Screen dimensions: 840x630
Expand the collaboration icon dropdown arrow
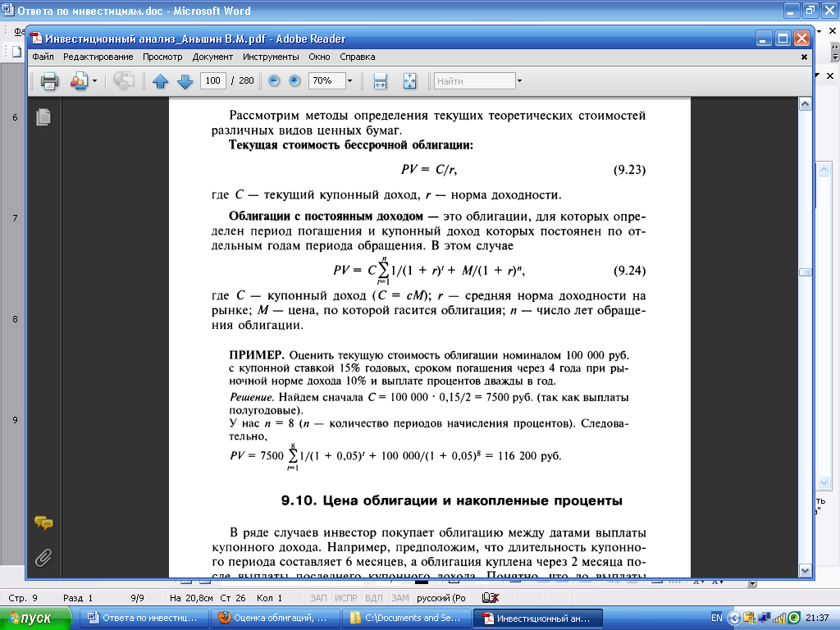click(95, 81)
